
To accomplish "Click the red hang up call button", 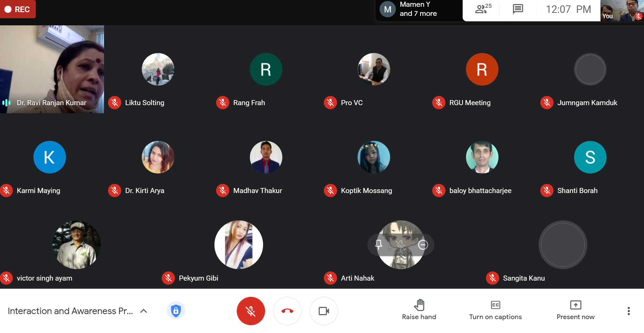I will click(287, 311).
